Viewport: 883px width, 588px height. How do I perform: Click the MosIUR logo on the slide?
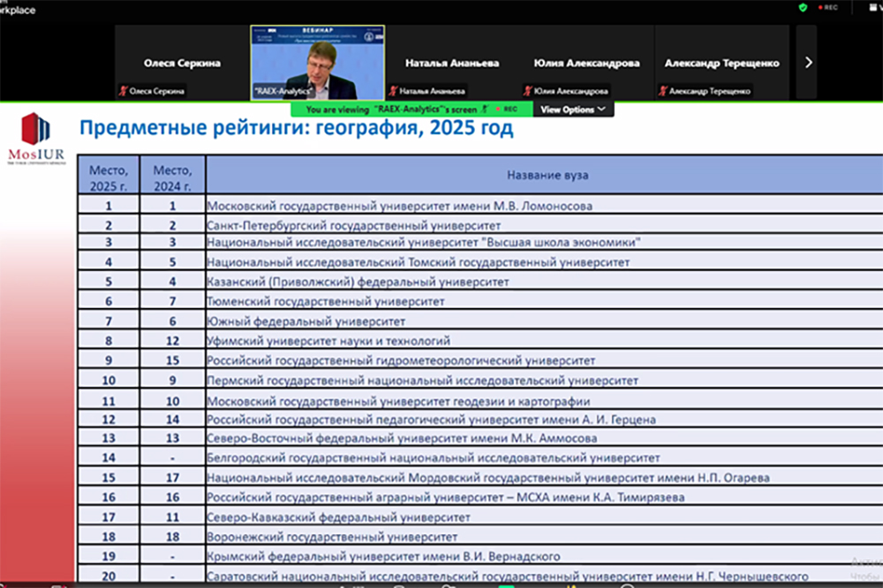36,139
